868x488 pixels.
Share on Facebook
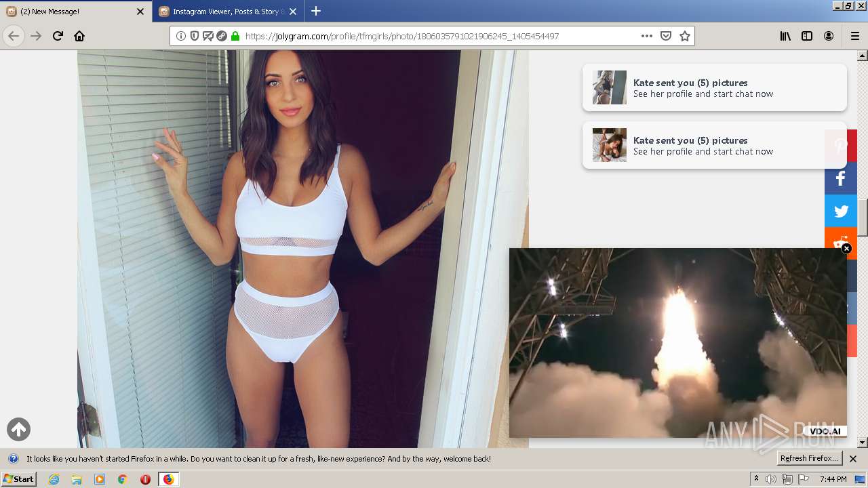[x=841, y=178]
